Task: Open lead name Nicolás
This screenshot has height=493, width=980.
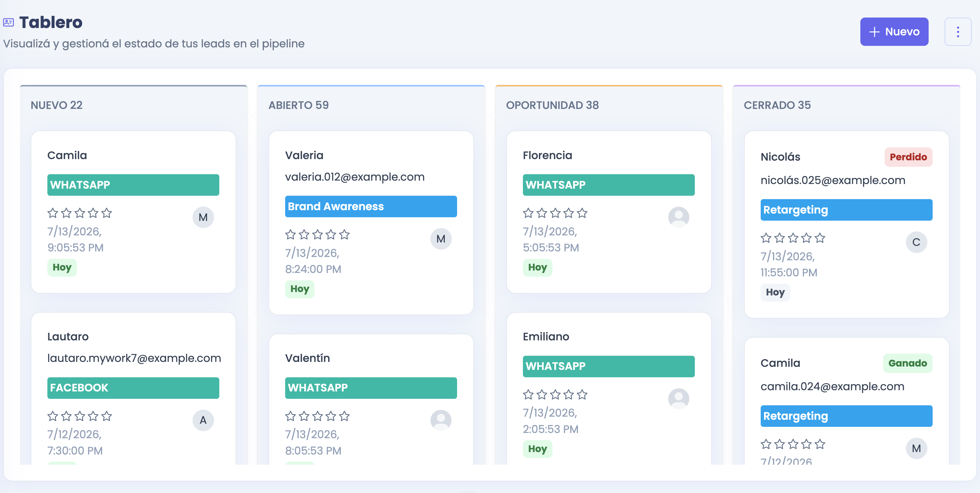Action: click(780, 157)
